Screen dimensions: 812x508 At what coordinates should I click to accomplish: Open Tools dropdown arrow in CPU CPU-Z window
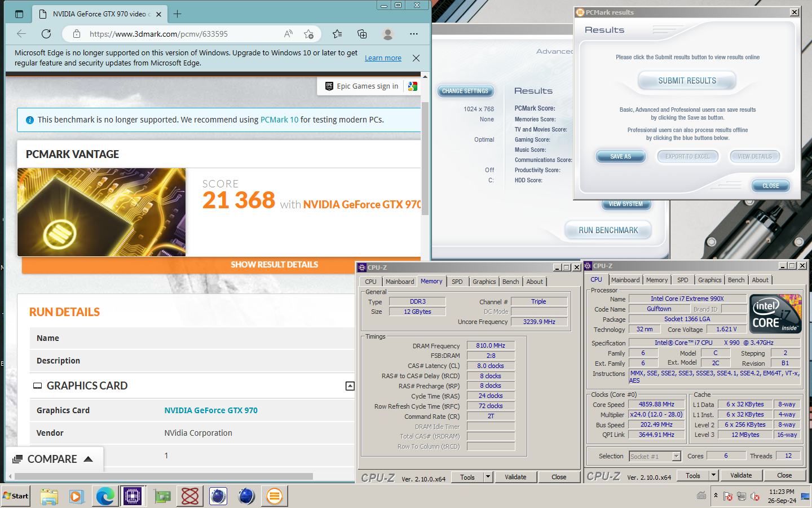pyautogui.click(x=714, y=475)
